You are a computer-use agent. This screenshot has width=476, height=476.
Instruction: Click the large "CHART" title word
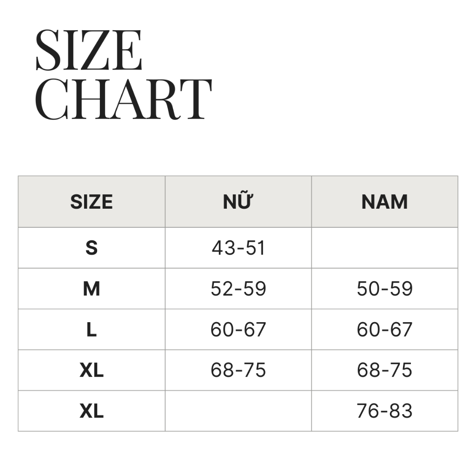pos(124,99)
